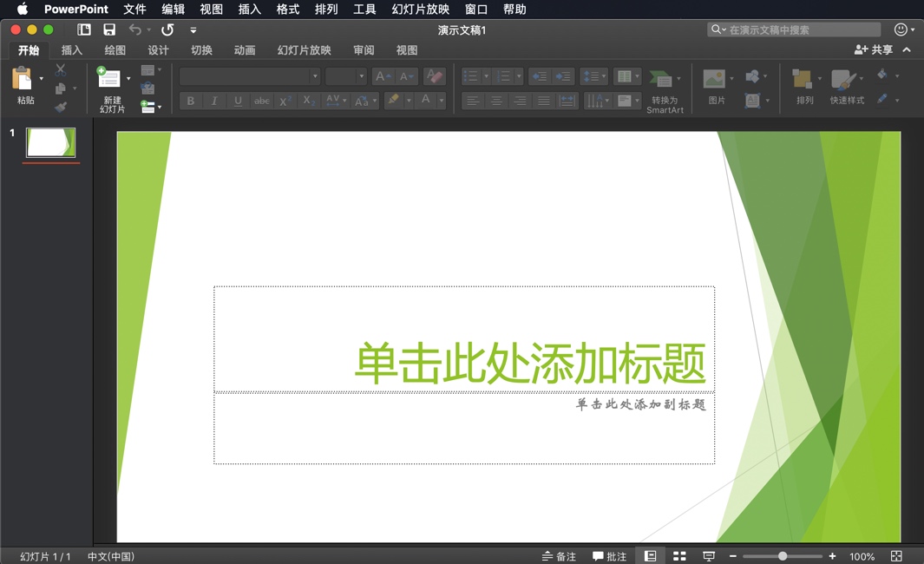924x564 pixels.
Task: Toggle bold formatting
Action: [x=190, y=101]
